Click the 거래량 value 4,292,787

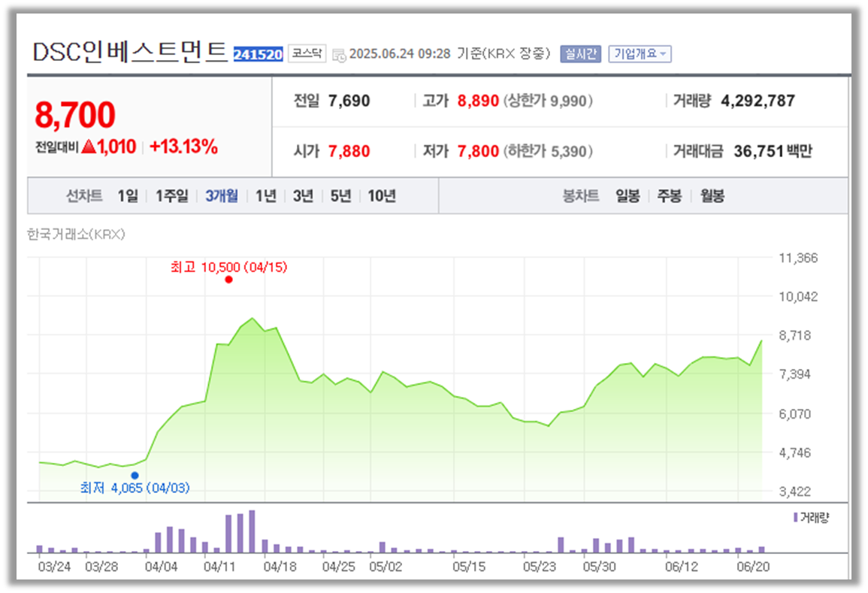click(x=758, y=101)
